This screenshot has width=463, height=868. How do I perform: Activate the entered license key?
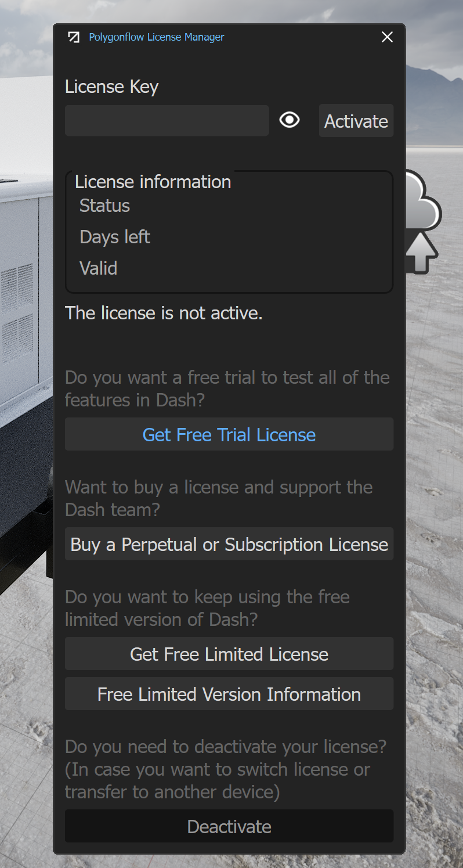356,121
